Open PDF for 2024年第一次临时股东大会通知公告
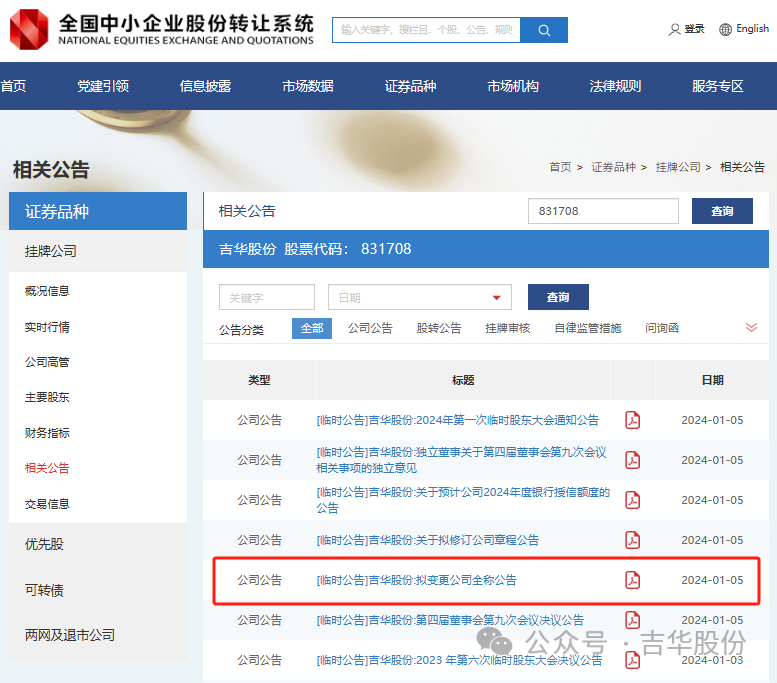The image size is (777, 683). tap(632, 420)
